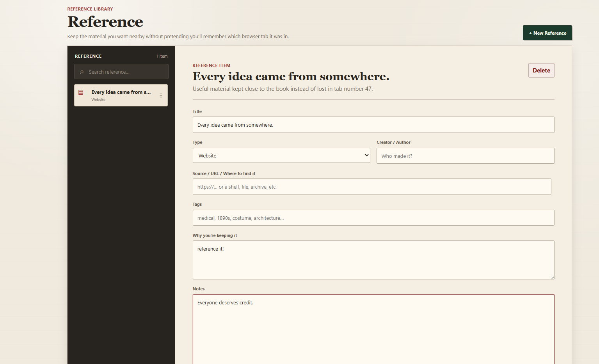Screen dimensions: 599x364
Task: Click the 'Website' subtitle on the reference card
Action: 98,100
